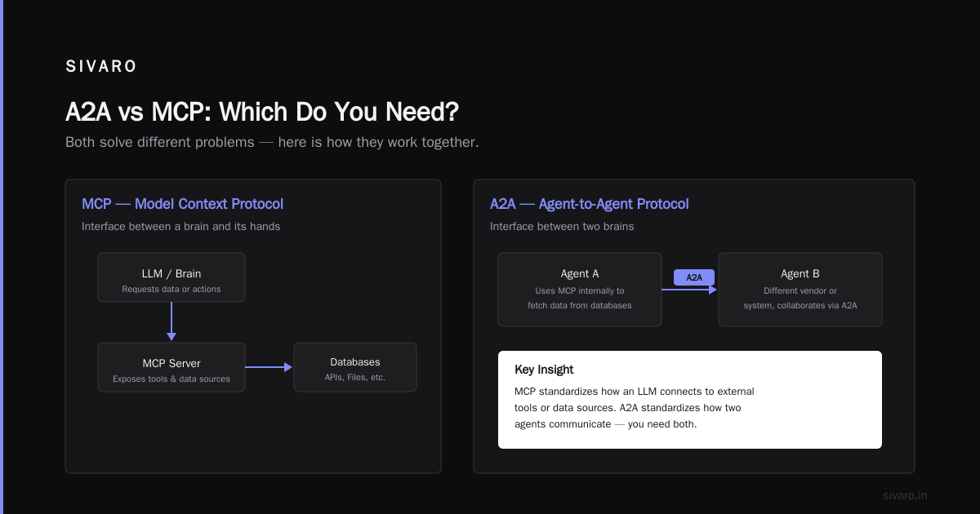This screenshot has width=980, height=514.
Task: Click arrow from LLM to MCP Server
Action: tap(171, 321)
